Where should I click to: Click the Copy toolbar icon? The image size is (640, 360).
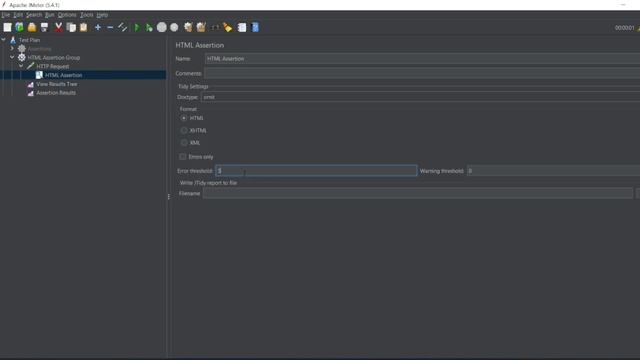(x=71, y=27)
